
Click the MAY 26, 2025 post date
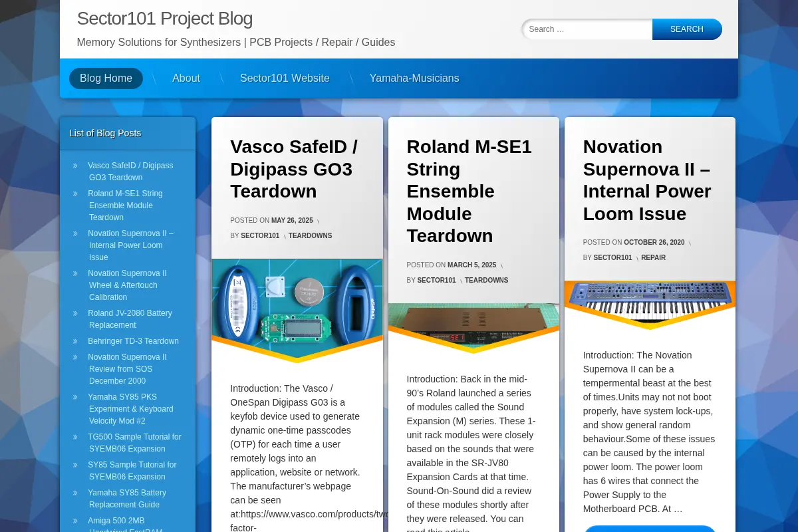(x=292, y=221)
